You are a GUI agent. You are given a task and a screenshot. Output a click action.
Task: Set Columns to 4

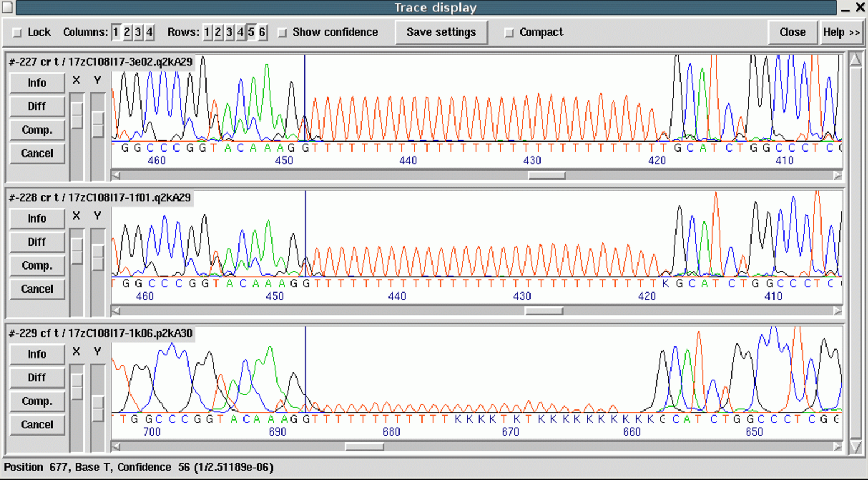(x=148, y=32)
